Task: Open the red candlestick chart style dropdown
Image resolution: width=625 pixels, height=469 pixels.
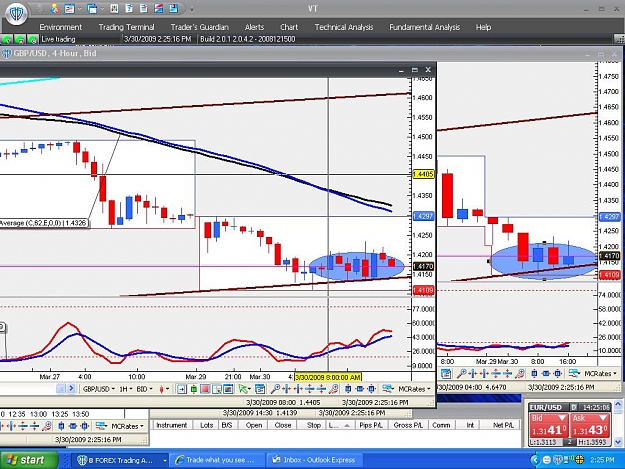Action: coord(164,389)
